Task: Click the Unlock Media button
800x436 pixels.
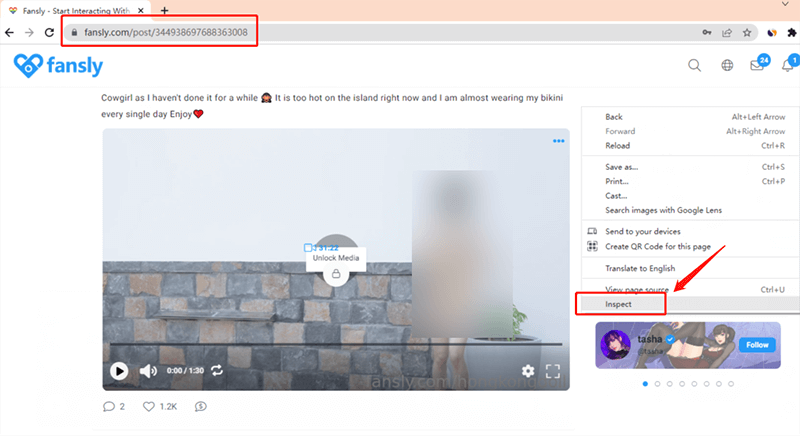Action: [x=336, y=258]
